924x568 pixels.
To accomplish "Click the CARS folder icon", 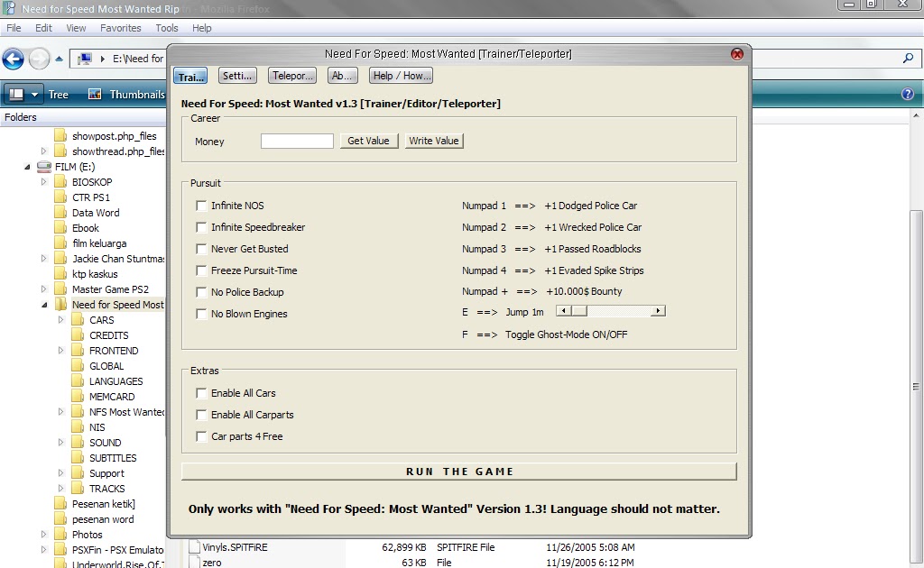I will pyautogui.click(x=78, y=319).
